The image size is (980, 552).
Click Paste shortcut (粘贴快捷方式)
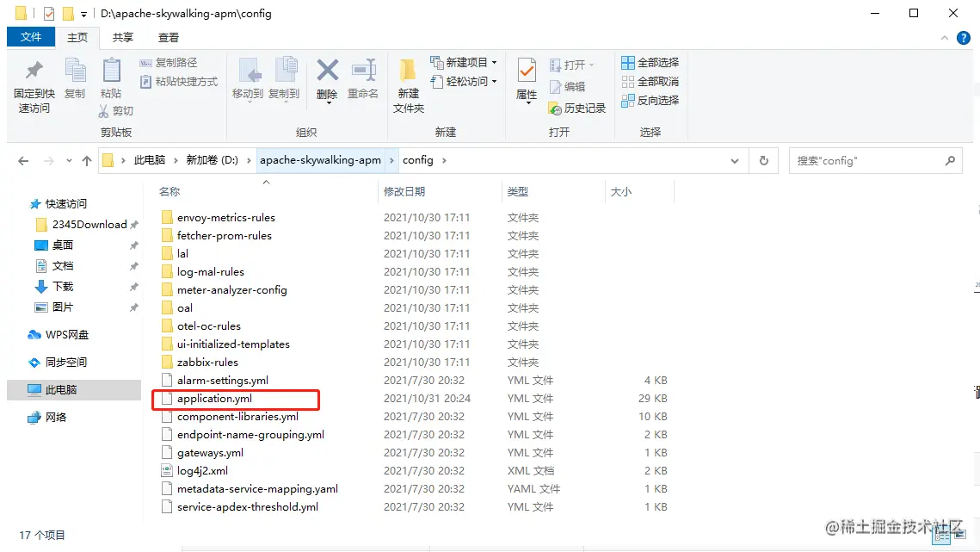click(x=179, y=81)
